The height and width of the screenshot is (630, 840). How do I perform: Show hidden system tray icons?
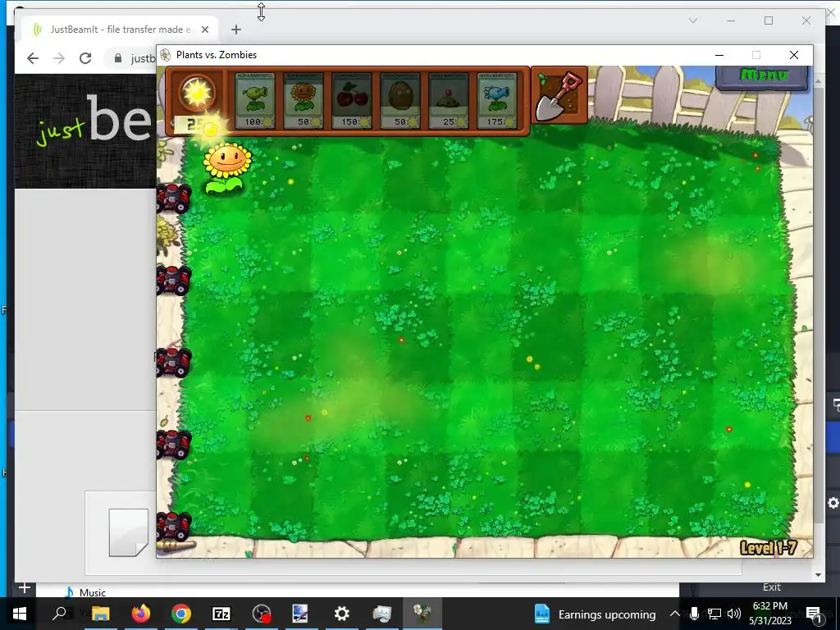point(674,614)
